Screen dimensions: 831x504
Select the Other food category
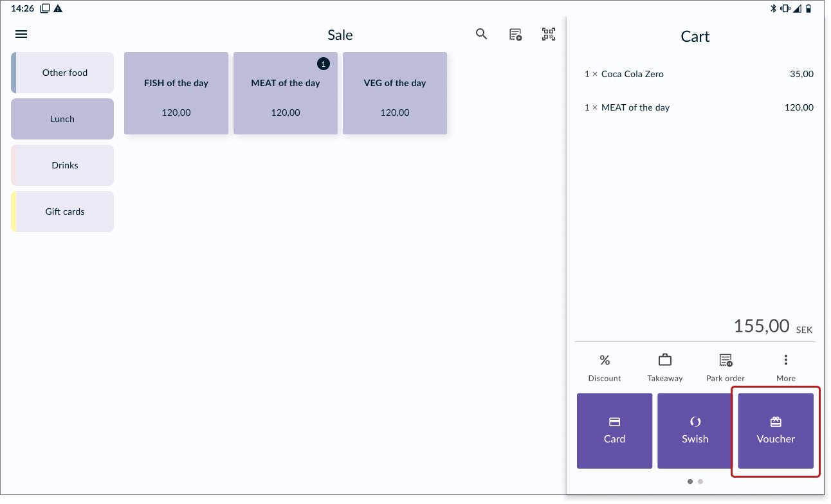(x=63, y=73)
